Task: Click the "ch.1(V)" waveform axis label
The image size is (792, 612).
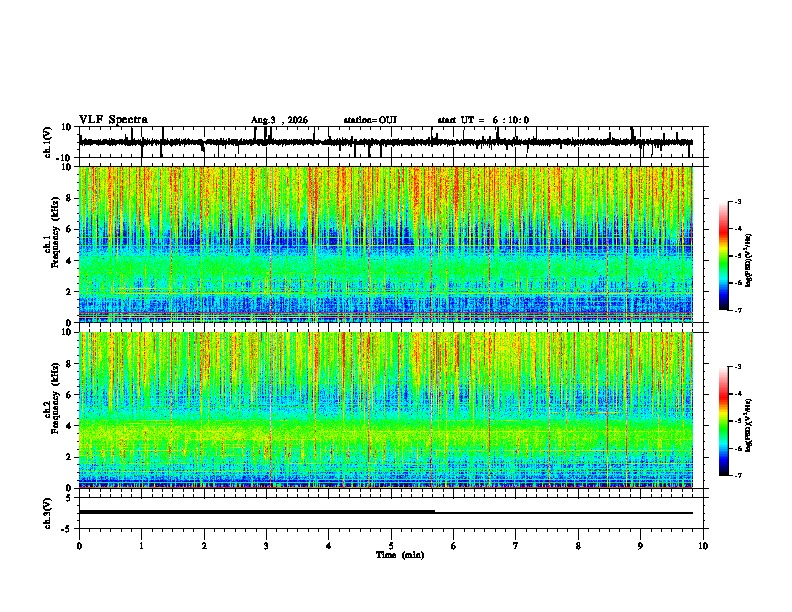Action: 48,142
